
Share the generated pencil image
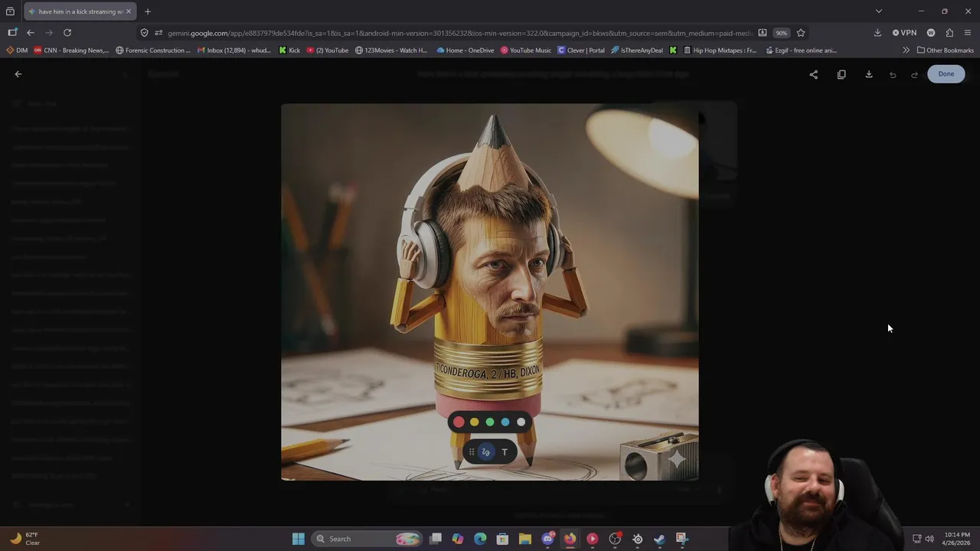814,74
